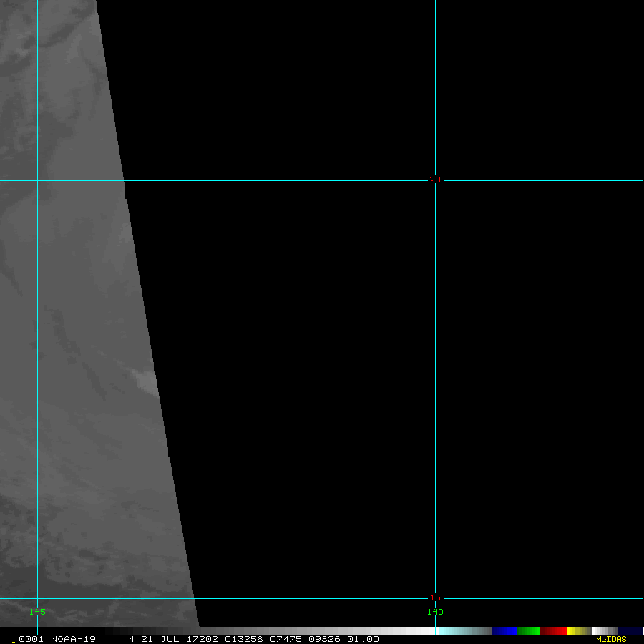Image resolution: width=644 pixels, height=644 pixels.
Task: Click the blue segment of the color bar
Action: click(x=504, y=631)
